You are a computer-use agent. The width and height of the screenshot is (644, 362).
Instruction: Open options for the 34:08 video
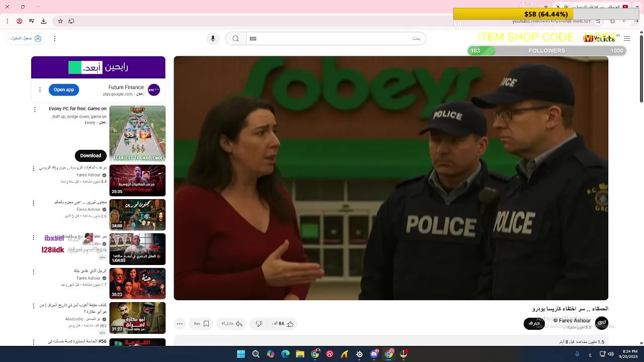click(x=34, y=203)
